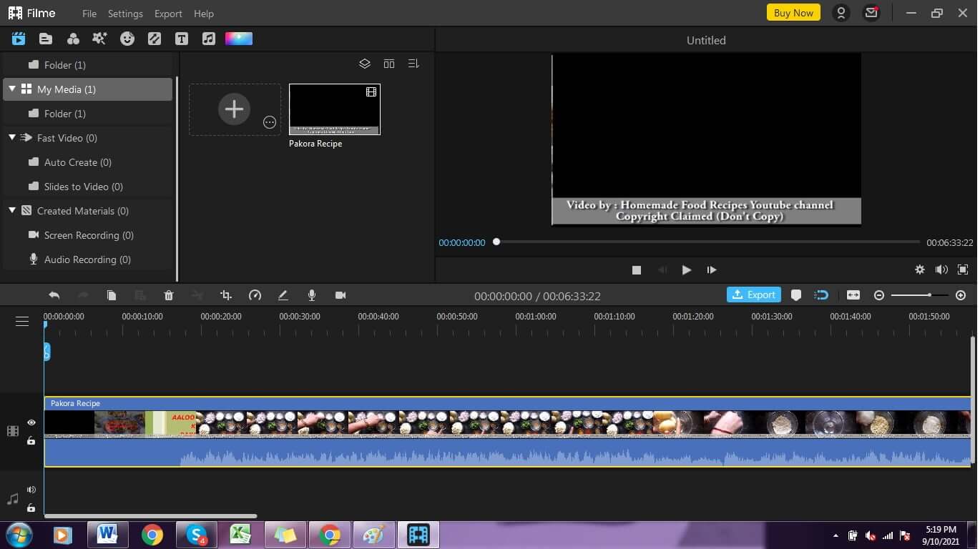Delete the selected timeline clip
Image resolution: width=980 pixels, height=549 pixels.
[169, 295]
